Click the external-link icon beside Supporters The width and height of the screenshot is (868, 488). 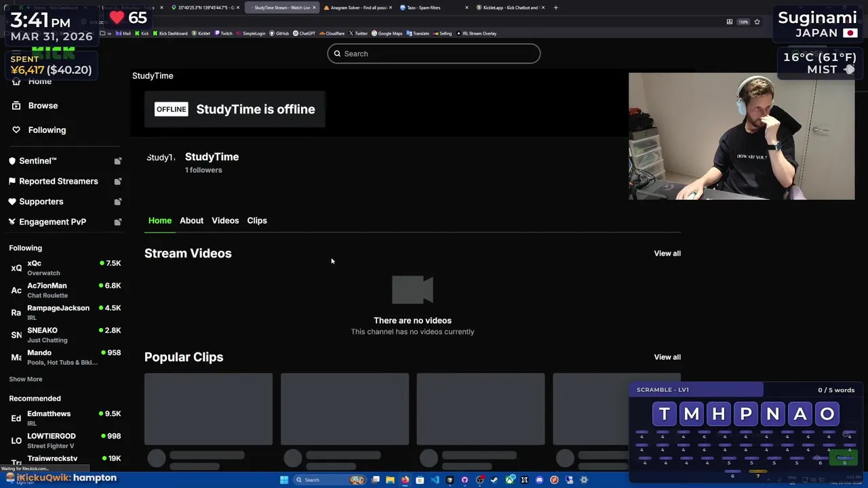(117, 202)
